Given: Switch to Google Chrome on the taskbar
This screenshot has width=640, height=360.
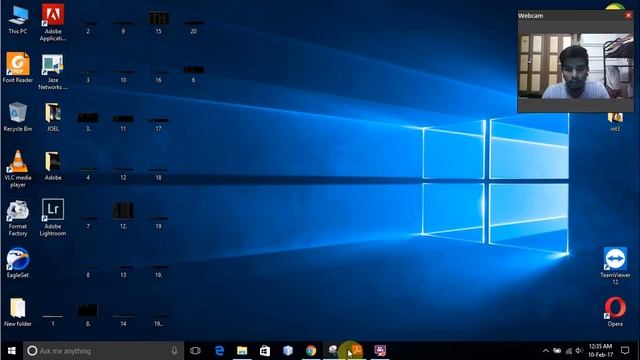Looking at the screenshot, I should pyautogui.click(x=311, y=351).
